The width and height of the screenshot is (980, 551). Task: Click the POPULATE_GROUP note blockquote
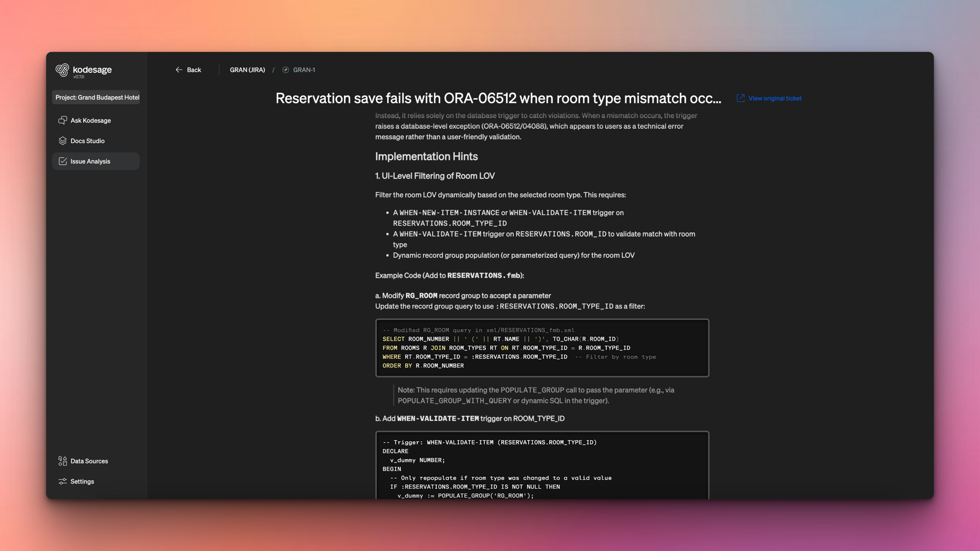[536, 396]
